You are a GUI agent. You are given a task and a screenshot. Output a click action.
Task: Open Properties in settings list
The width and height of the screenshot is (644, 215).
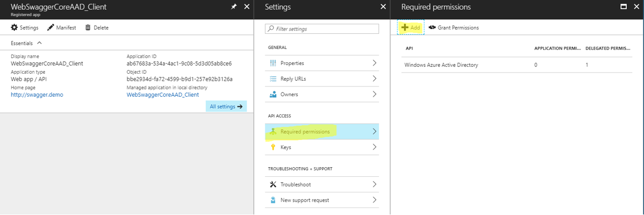click(x=322, y=63)
